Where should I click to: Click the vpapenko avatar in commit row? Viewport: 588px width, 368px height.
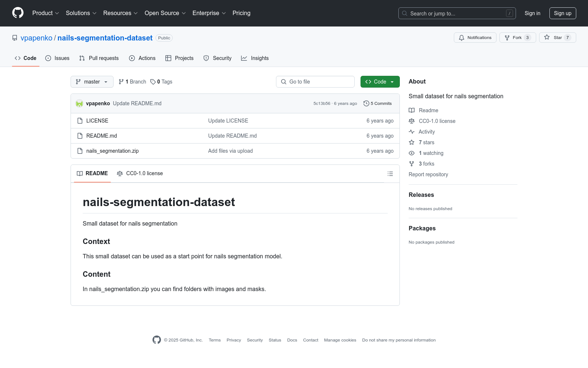(x=79, y=103)
